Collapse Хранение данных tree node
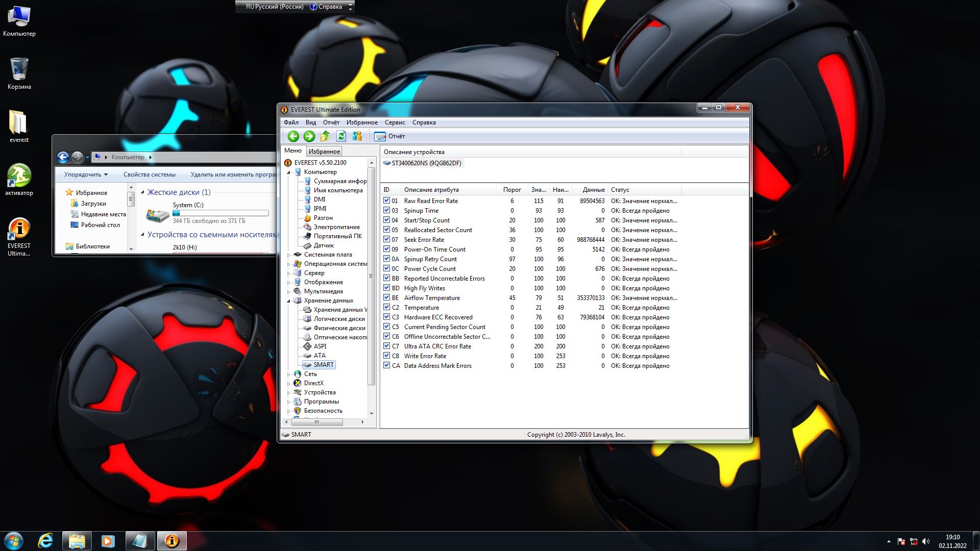The height and width of the screenshot is (551, 980). click(288, 301)
